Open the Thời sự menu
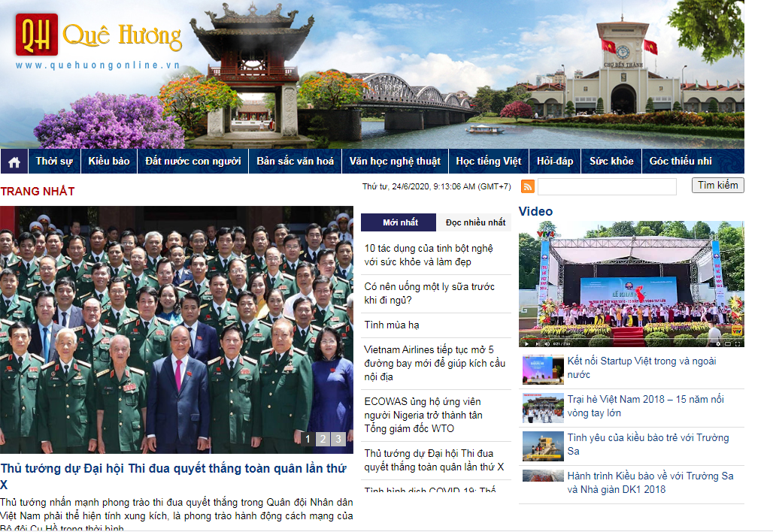 pos(54,162)
